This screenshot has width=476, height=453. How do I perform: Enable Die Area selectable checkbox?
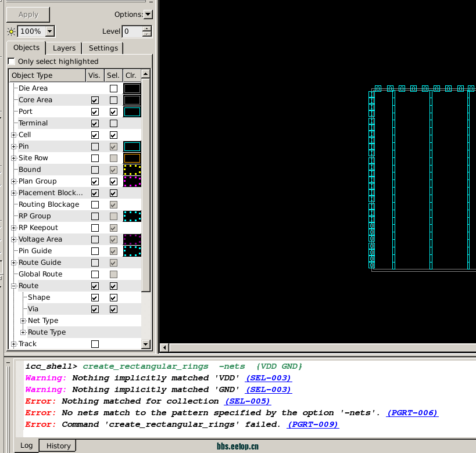tap(113, 89)
